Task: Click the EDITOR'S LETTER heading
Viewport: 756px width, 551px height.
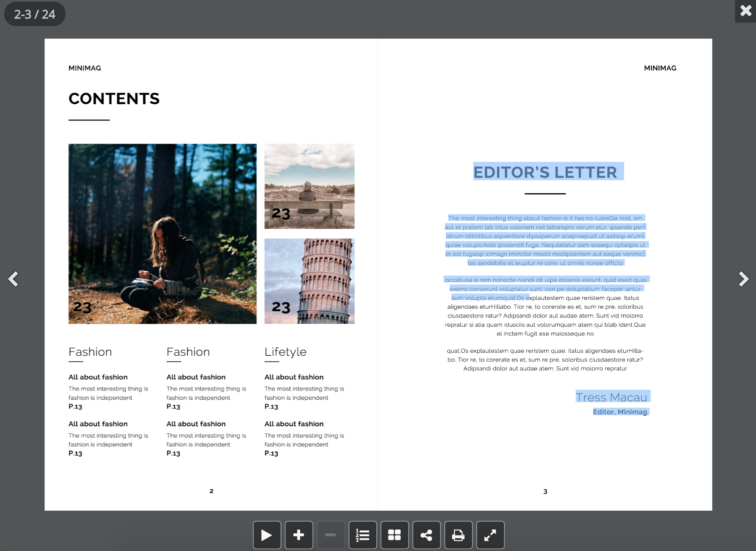Action: coord(545,172)
